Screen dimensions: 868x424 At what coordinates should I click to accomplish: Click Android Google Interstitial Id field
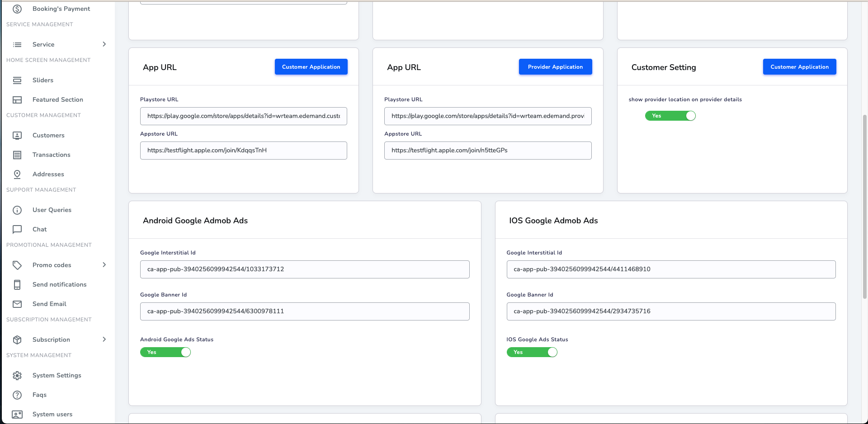(305, 269)
